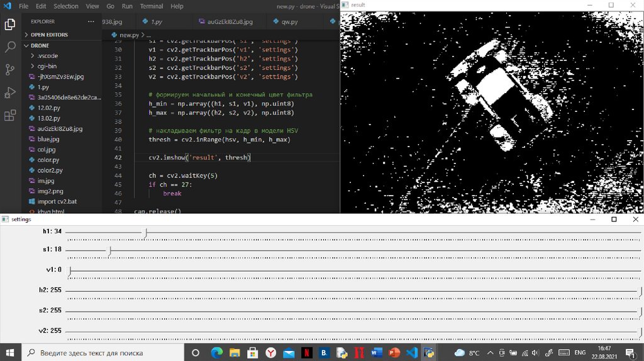The image size is (644, 361).
Task: Open Source Control view
Action: tap(10, 70)
